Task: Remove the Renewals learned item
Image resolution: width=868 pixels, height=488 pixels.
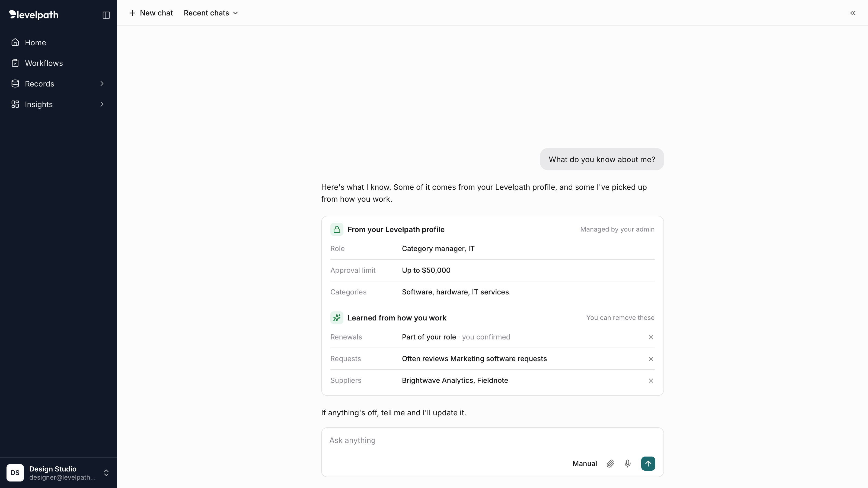Action: pyautogui.click(x=651, y=337)
